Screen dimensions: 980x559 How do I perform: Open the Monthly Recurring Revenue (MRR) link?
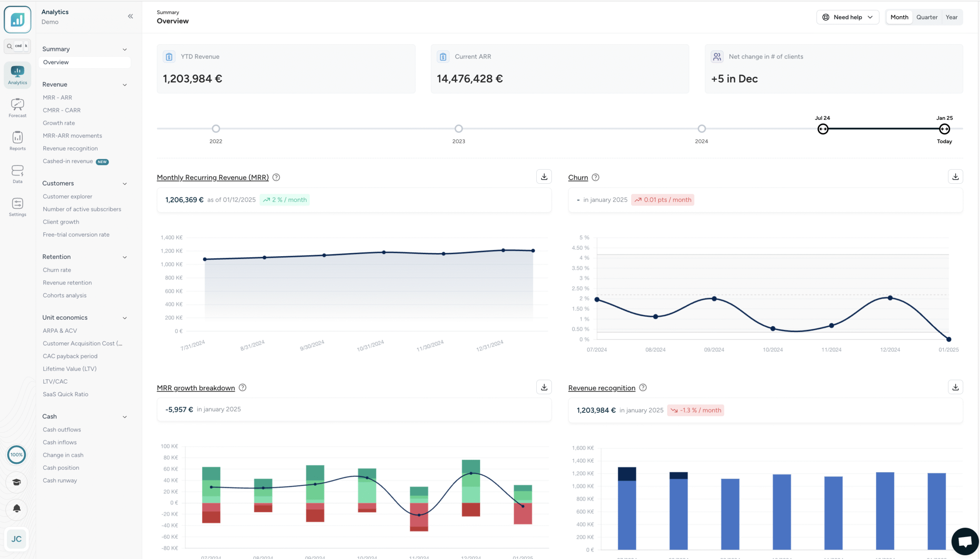[212, 177]
